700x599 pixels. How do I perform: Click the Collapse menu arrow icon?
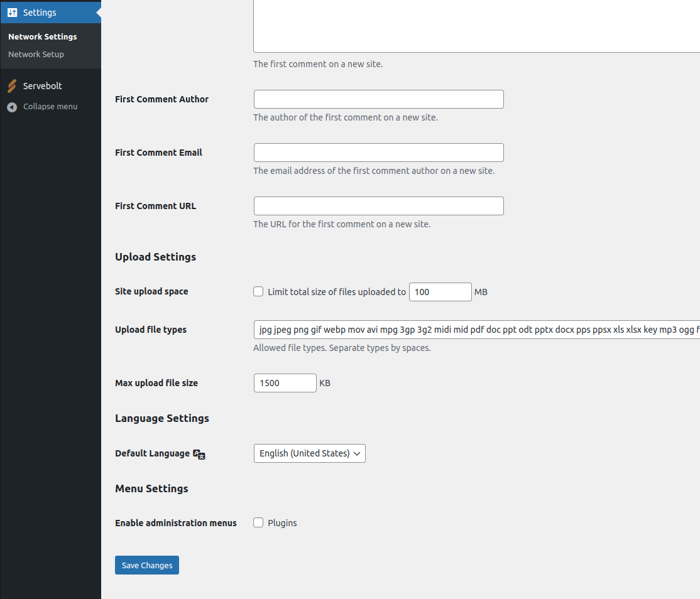coord(12,107)
